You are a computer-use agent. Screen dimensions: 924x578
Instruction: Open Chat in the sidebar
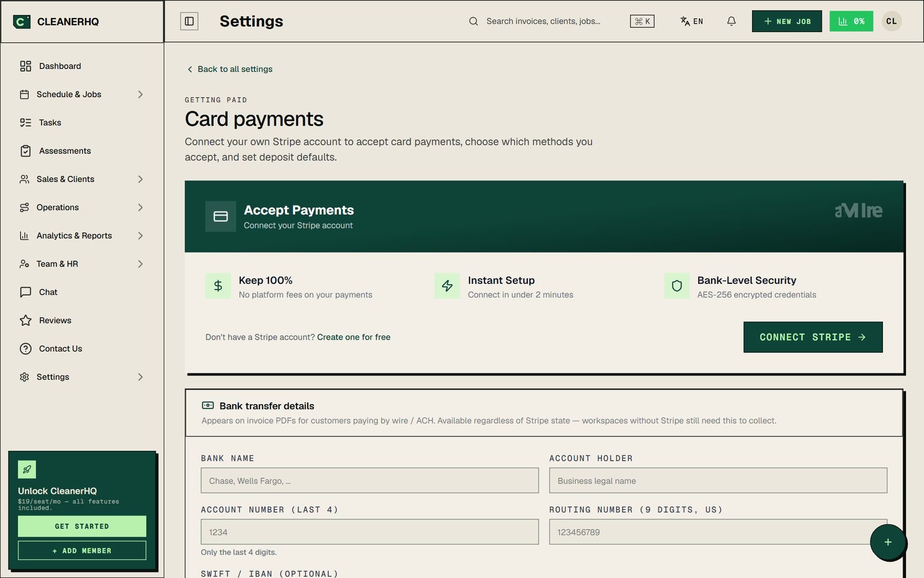82,292
